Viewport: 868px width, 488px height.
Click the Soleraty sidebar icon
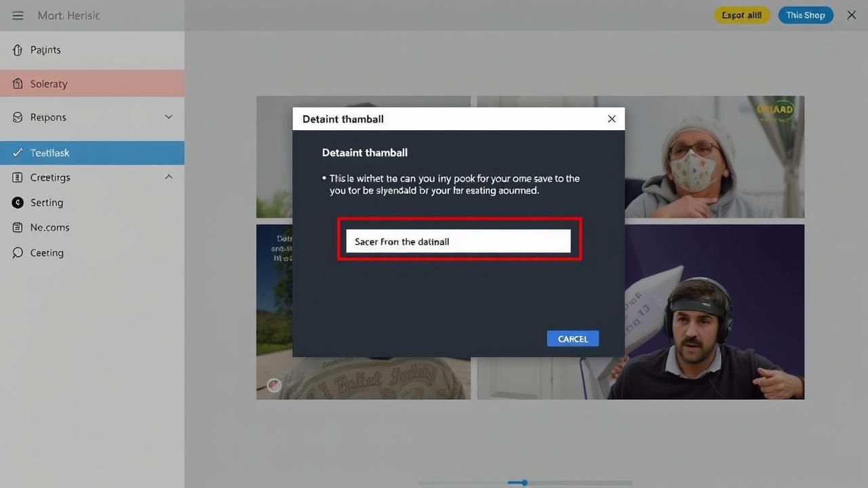coord(18,84)
